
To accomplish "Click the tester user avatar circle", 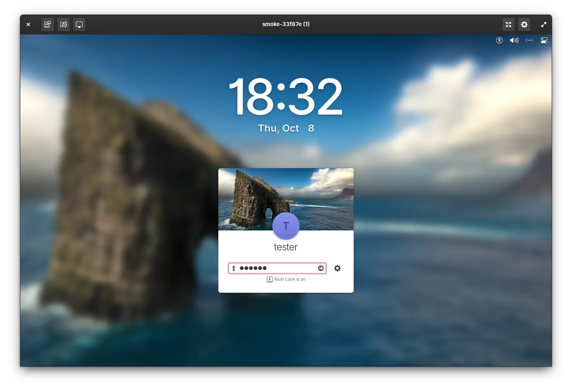I will [286, 226].
